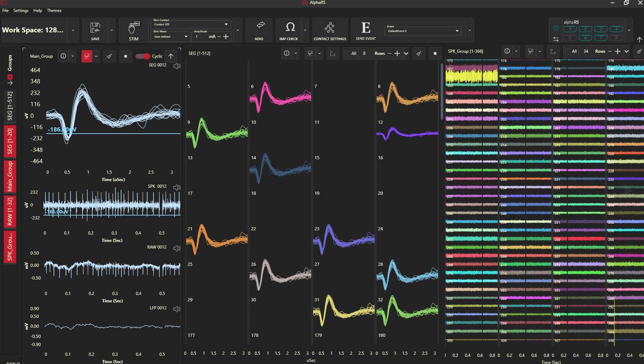
Task: Open the ADIO arrows tool
Action: pos(260,25)
